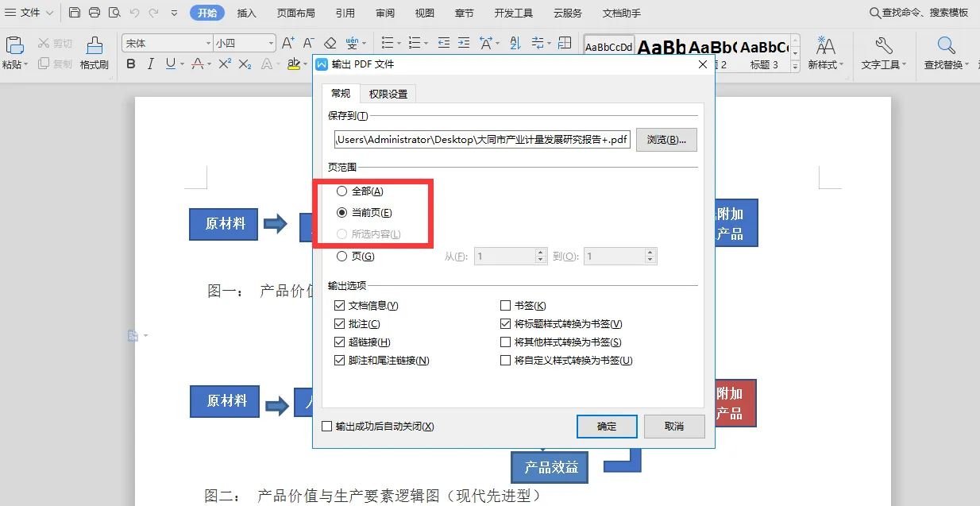Toggle Bold formatting (B)
Image resolution: width=980 pixels, height=506 pixels.
[131, 64]
